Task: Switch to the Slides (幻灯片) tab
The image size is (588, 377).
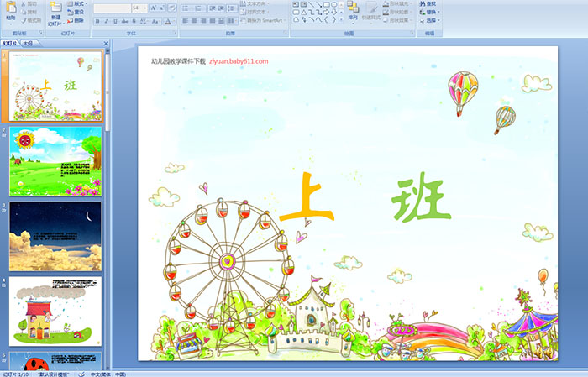Action: pyautogui.click(x=10, y=42)
